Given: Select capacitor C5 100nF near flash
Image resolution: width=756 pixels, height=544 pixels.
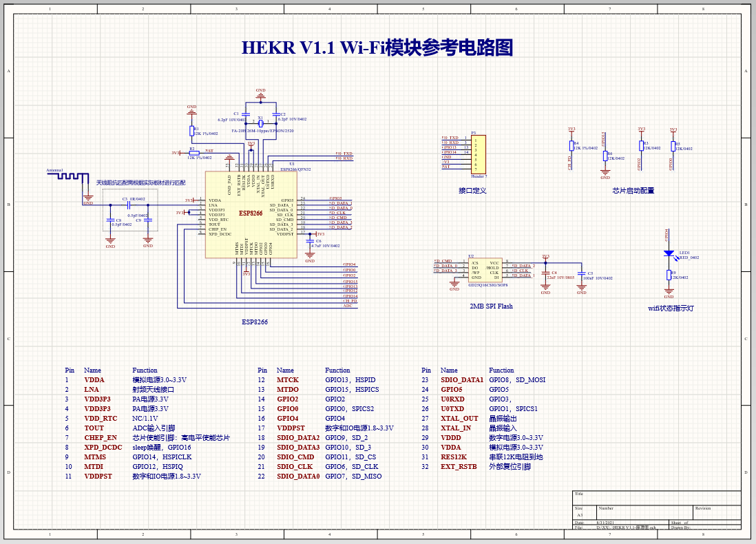Looking at the screenshot, I should pos(582,275).
